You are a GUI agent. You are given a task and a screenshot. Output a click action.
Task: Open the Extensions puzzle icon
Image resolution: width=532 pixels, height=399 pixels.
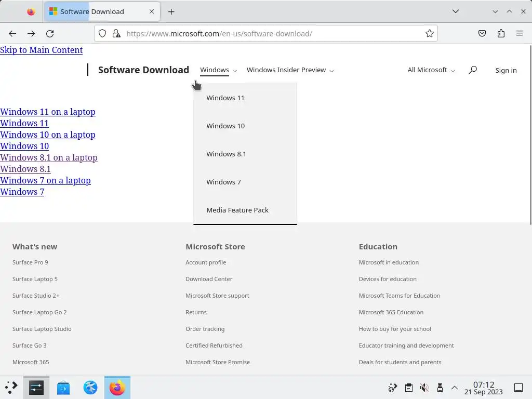point(501,33)
